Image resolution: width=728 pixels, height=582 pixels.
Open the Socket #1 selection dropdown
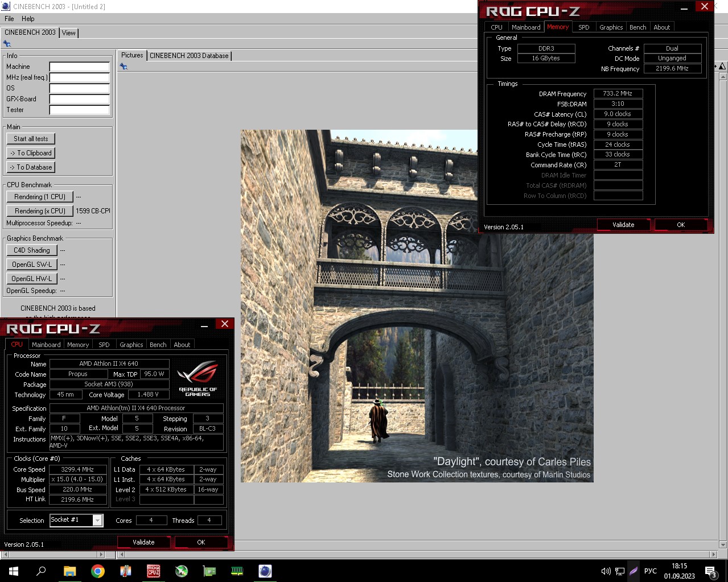(x=76, y=520)
